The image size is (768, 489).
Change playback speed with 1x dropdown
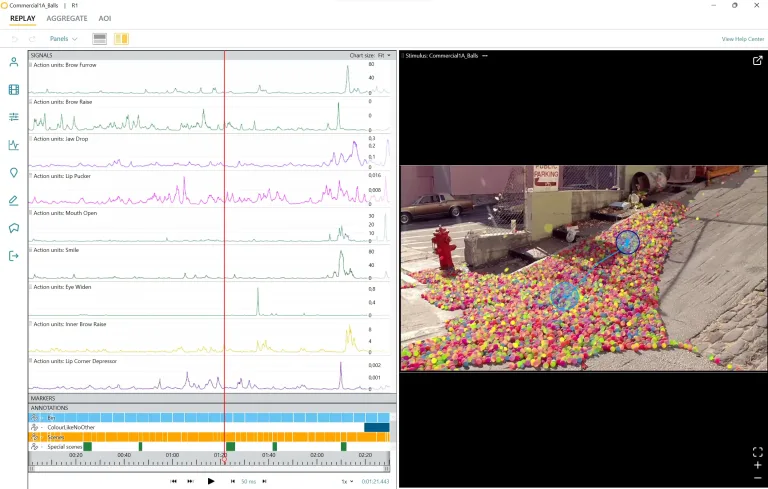[348, 481]
